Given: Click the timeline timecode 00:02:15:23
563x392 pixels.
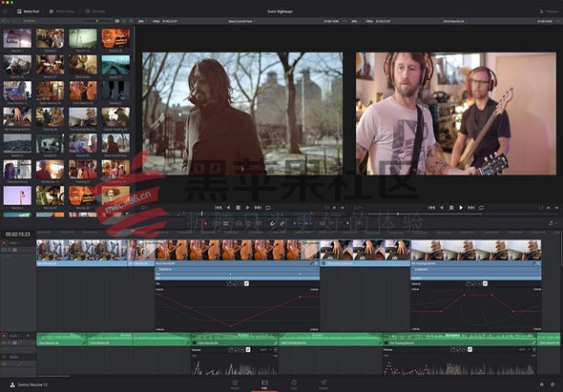Looking at the screenshot, I should [x=18, y=234].
